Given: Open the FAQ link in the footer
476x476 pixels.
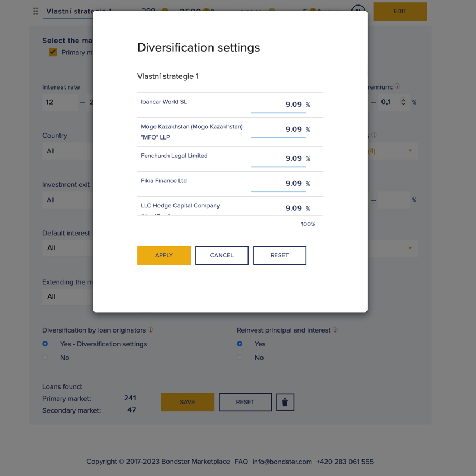Looking at the screenshot, I should point(241,462).
